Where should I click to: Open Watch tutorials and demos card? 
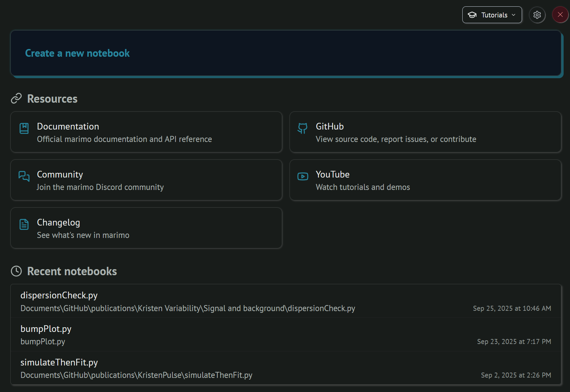click(363, 187)
